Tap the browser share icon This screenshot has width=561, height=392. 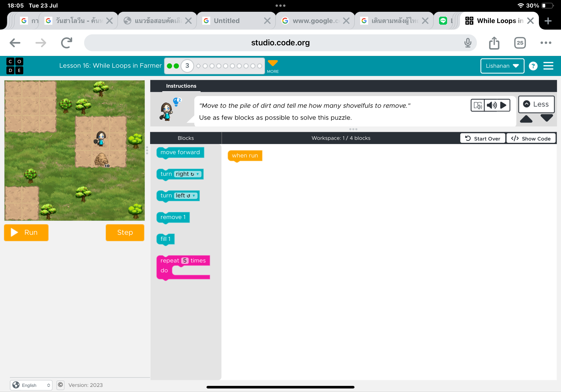click(x=494, y=43)
